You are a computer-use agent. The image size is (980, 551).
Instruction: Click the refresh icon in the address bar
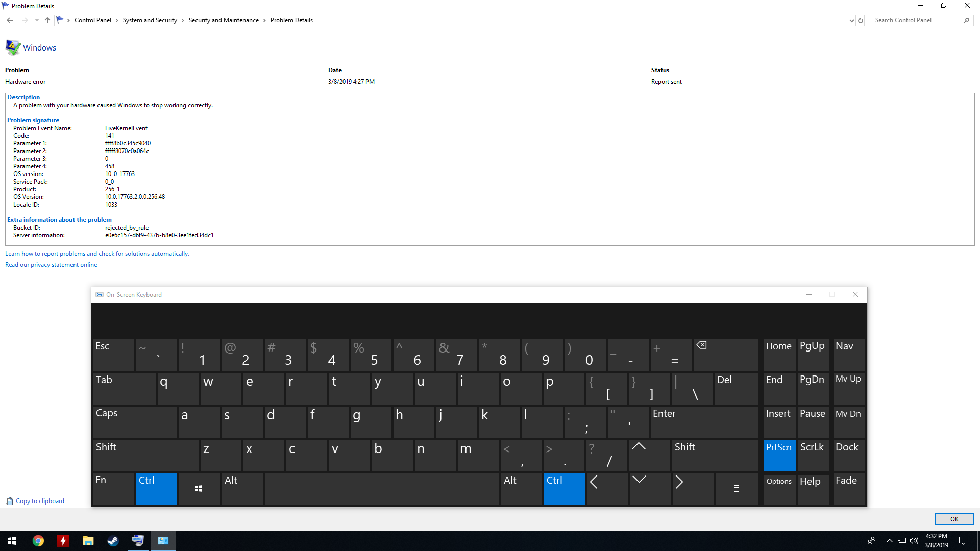[861, 20]
